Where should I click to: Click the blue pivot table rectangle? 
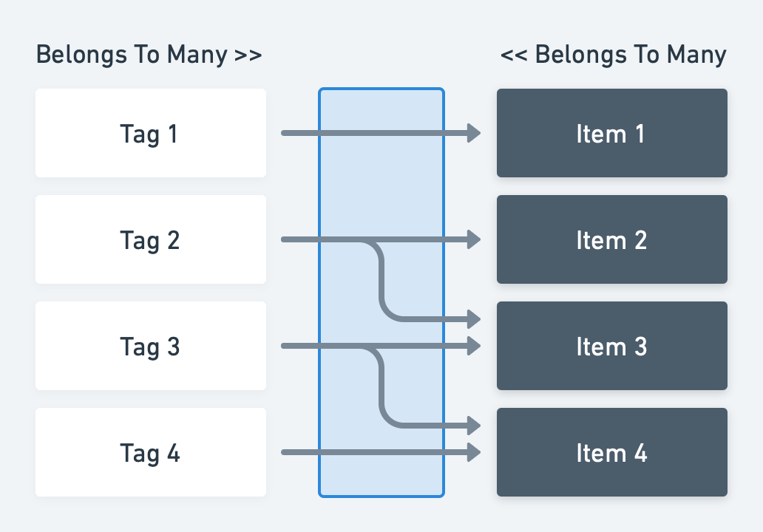point(381,293)
